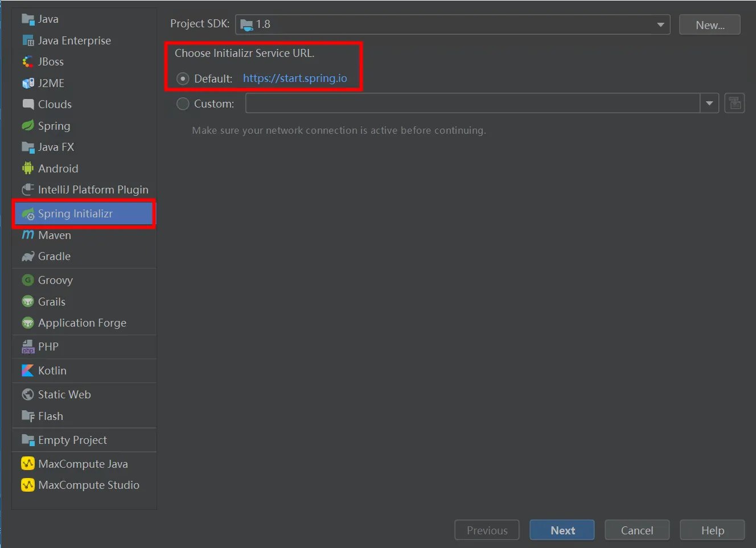This screenshot has width=756, height=548.
Task: Click the 'Groovy' label in the list
Action: click(x=55, y=280)
